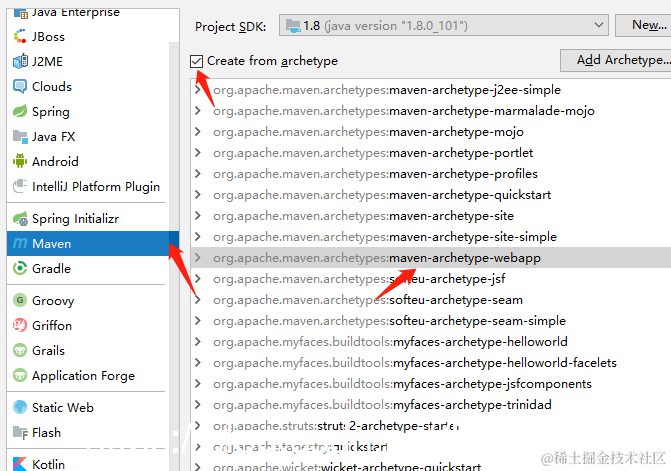Click the JBoss icon in sidebar
The height and width of the screenshot is (471, 671).
[20, 36]
